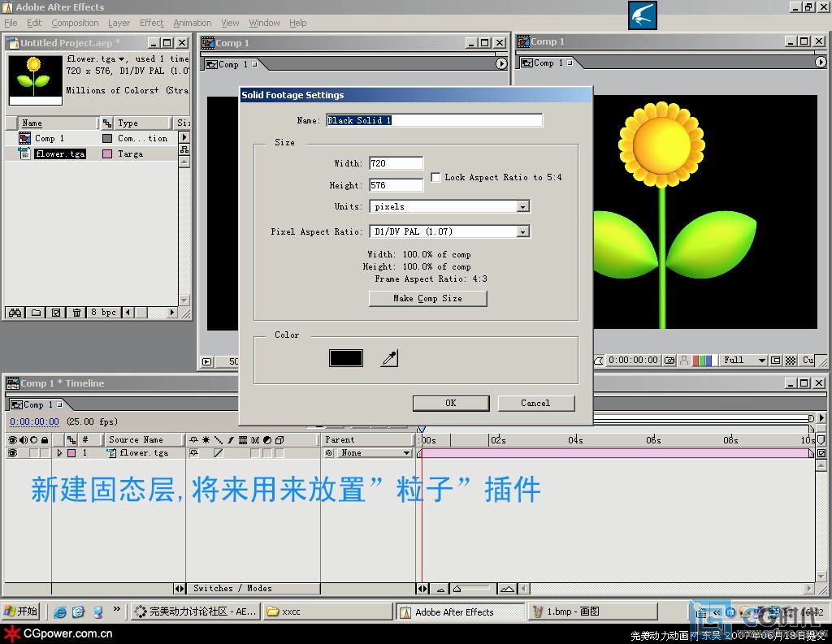Click the project flowchart view icon beside list
832x644 pixels.
[184, 149]
